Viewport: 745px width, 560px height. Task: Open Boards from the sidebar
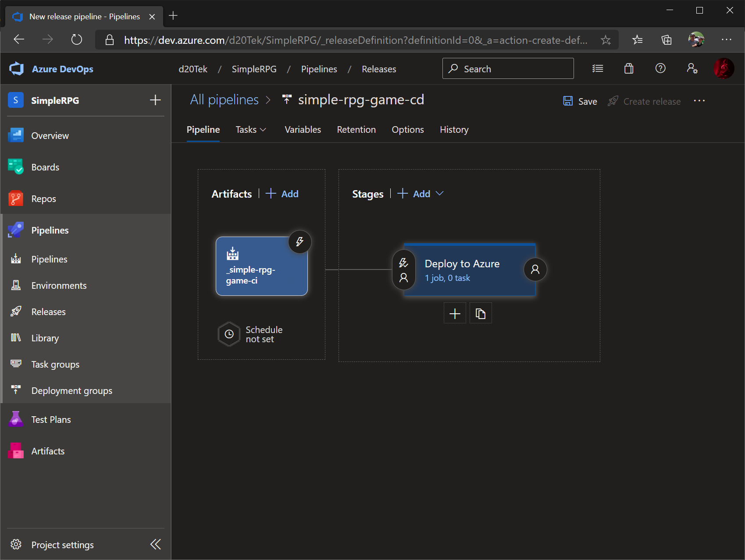tap(45, 167)
